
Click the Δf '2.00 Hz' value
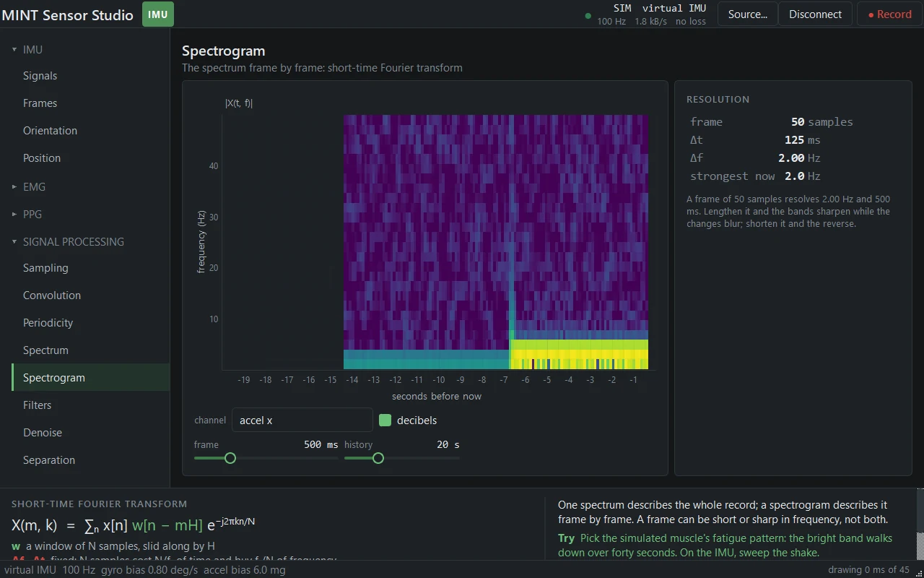(799, 158)
